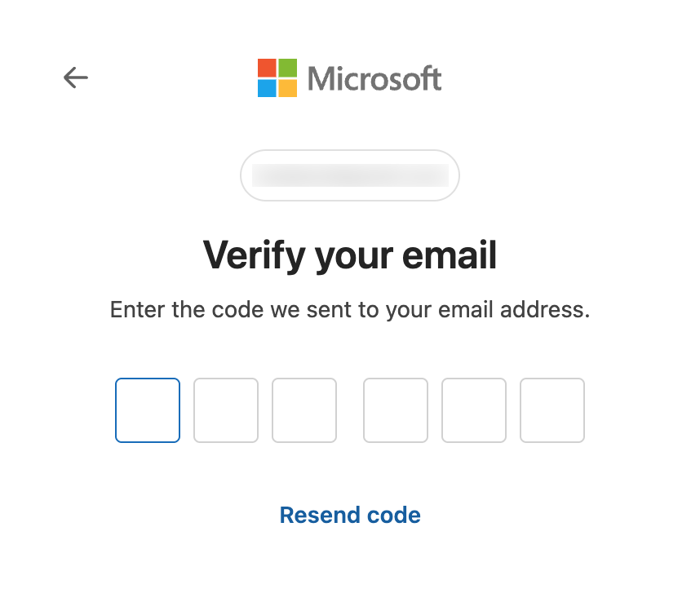
Task: Click the code instruction text
Action: [350, 310]
